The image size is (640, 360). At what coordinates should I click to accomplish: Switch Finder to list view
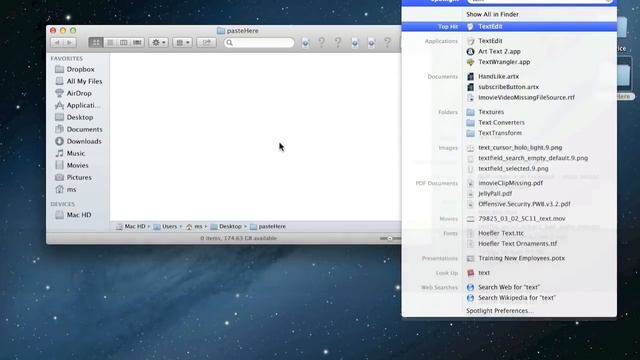[110, 42]
